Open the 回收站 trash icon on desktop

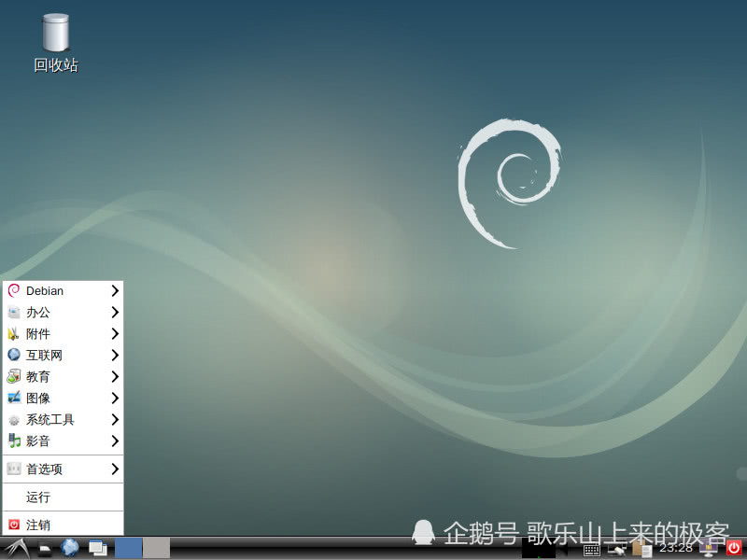click(56, 43)
